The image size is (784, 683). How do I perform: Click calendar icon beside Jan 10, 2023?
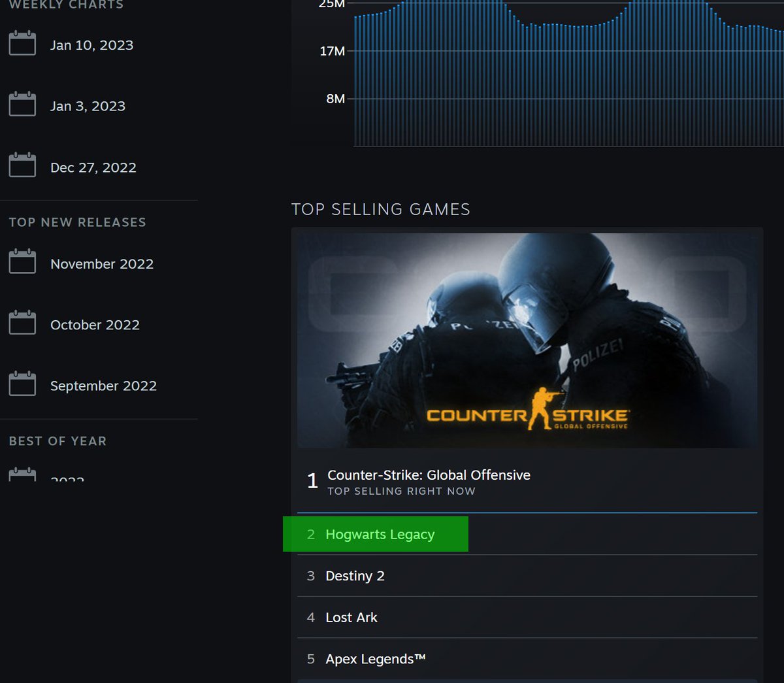coord(22,44)
